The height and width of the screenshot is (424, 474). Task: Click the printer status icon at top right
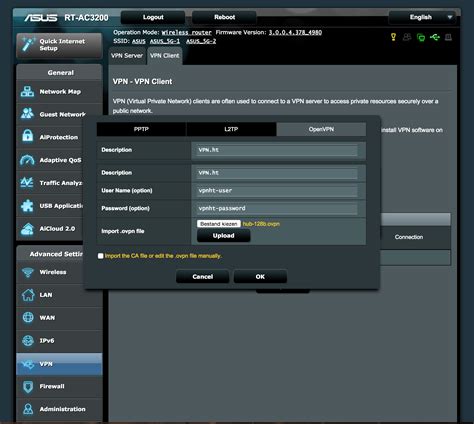(x=448, y=37)
